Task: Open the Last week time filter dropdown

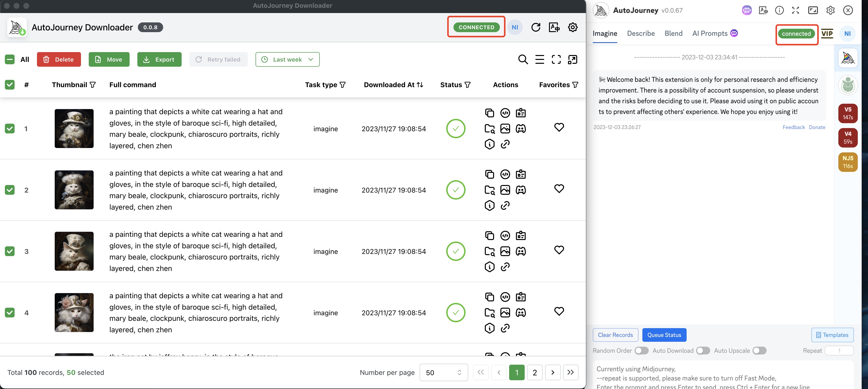Action: pos(287,59)
